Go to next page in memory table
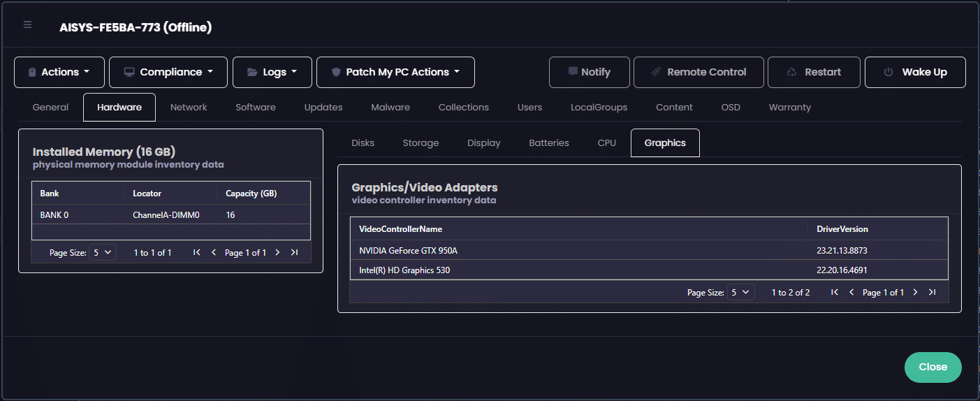The height and width of the screenshot is (401, 980). [277, 252]
